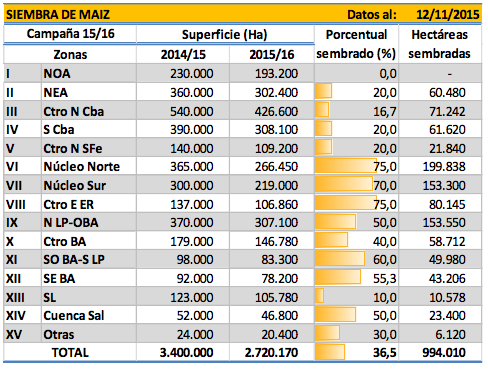488x369 pixels.
Task: Select the 2015/16 column header
Action: pyautogui.click(x=272, y=54)
